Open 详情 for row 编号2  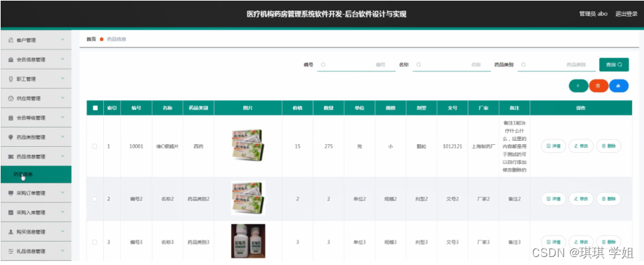coord(553,199)
